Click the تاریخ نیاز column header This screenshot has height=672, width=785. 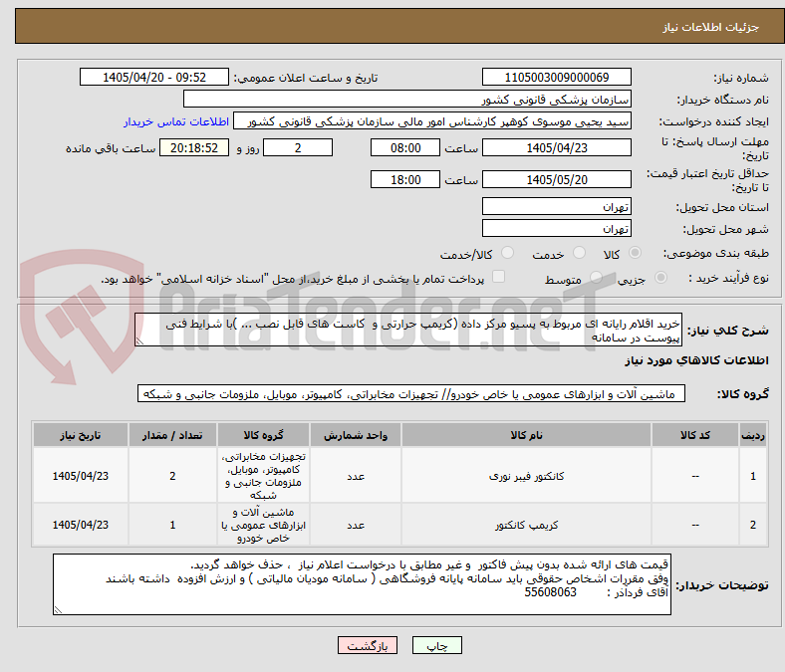tap(81, 435)
